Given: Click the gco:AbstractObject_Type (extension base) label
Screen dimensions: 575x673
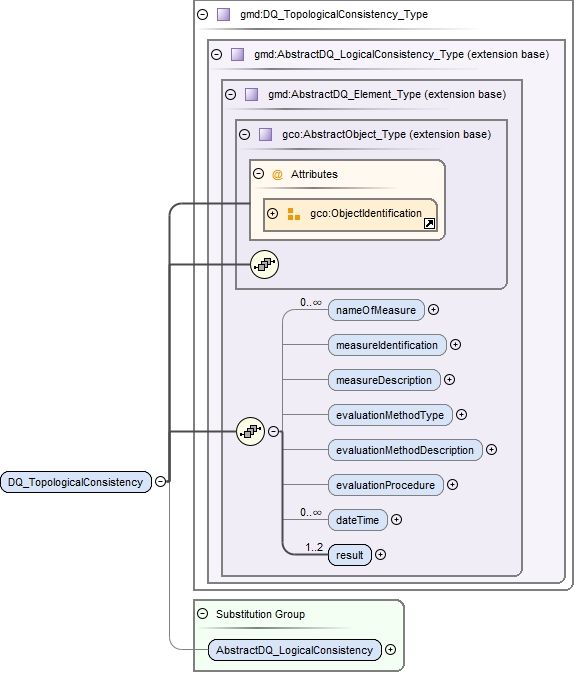Looking at the screenshot, I should click(387, 134).
